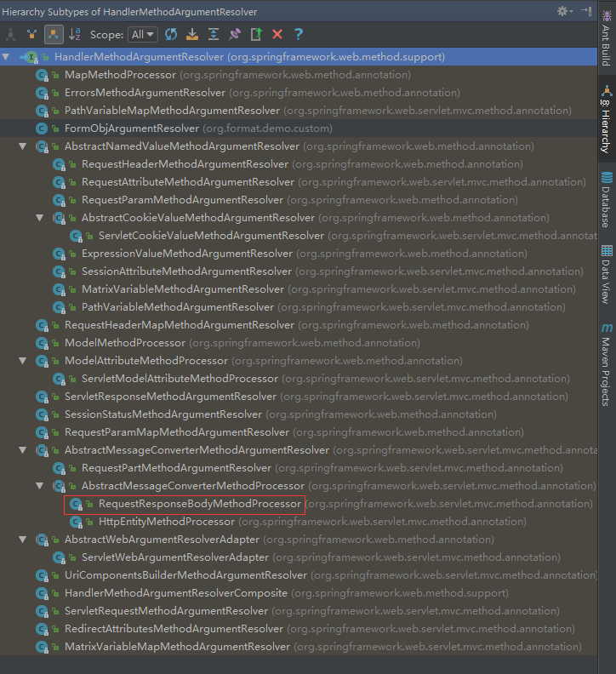Click the FormObjArgumentResolver class icon
Image resolution: width=616 pixels, height=674 pixels.
point(42,129)
